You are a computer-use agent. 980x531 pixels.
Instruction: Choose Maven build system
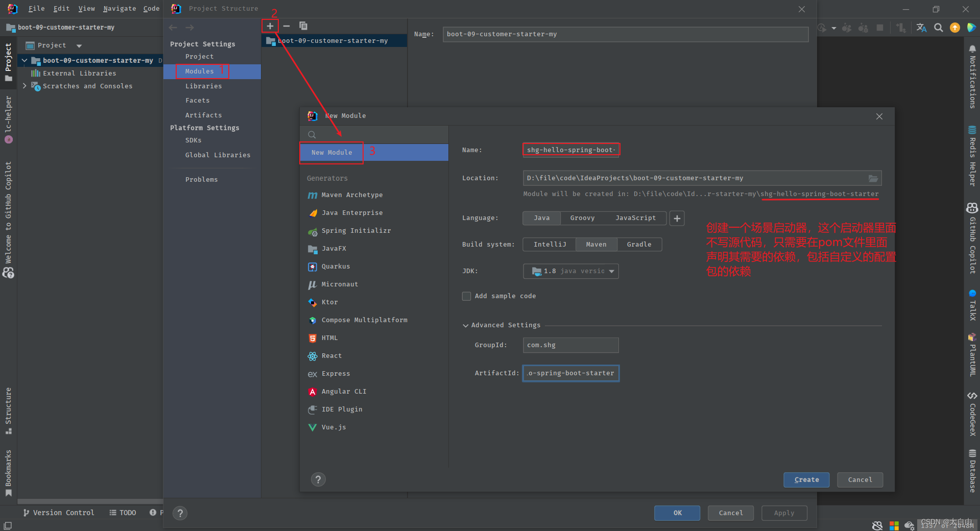(596, 245)
